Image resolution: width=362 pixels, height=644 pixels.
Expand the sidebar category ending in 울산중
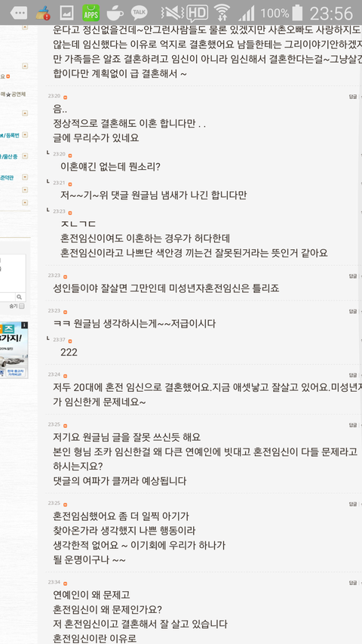click(25, 156)
